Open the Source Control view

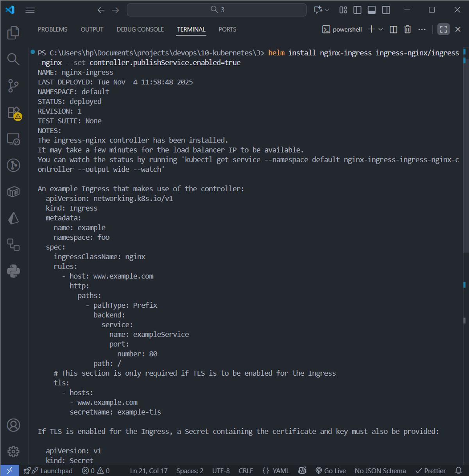click(x=13, y=86)
